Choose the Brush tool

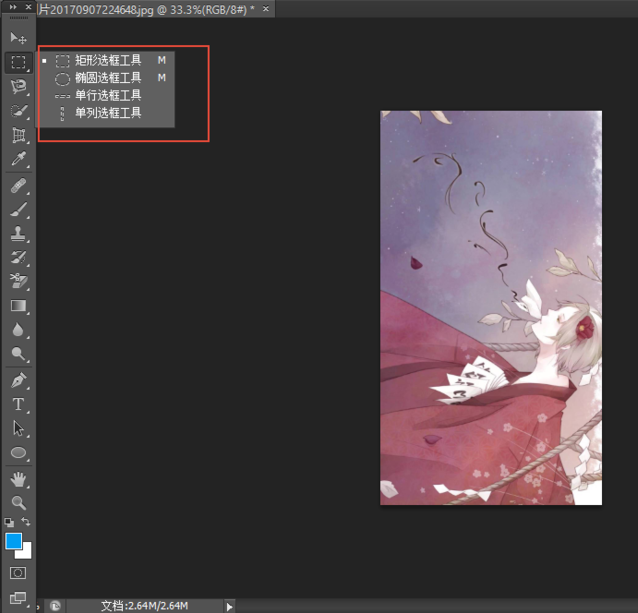18,210
